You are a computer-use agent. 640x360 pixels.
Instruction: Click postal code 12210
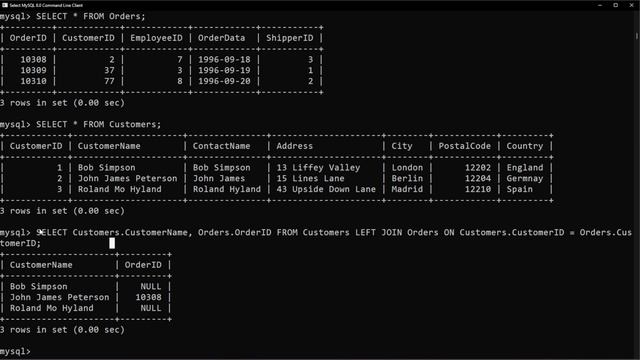478,189
